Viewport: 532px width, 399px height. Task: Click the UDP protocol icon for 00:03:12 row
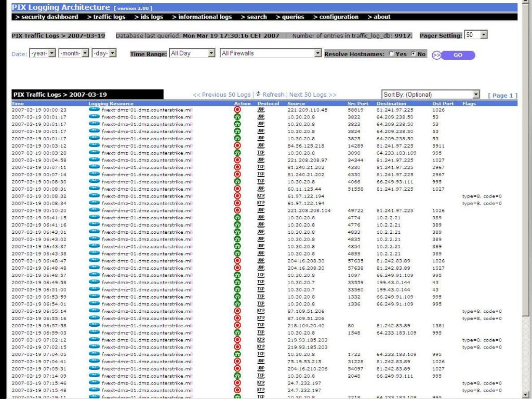pos(261,145)
